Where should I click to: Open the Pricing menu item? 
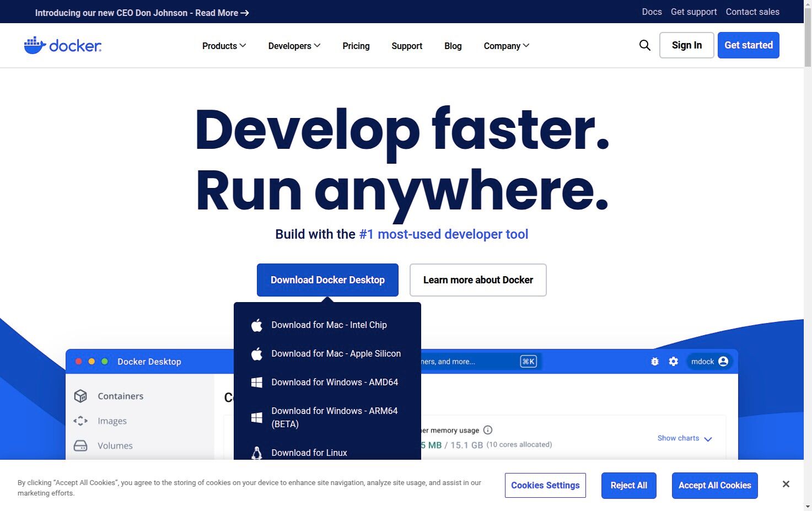coord(356,46)
